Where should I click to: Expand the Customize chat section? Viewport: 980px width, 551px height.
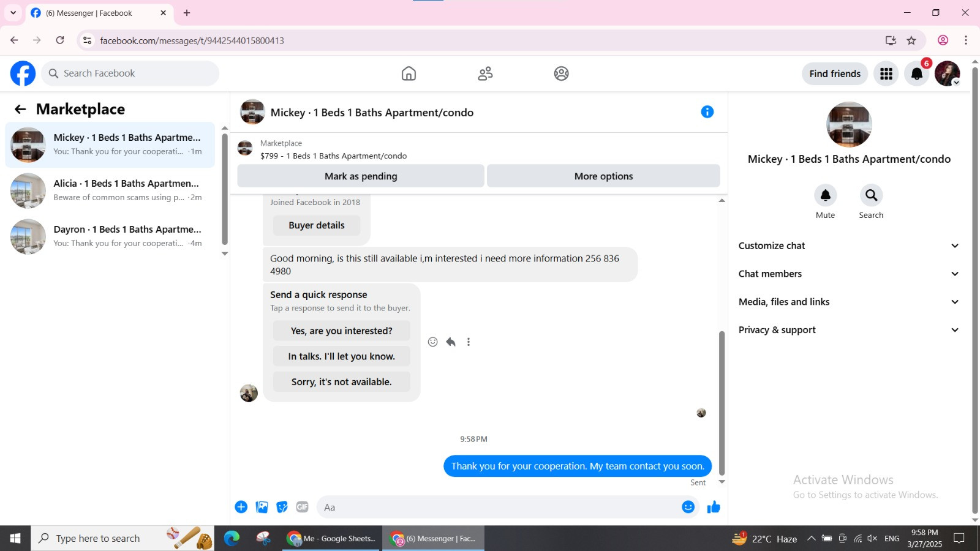(x=849, y=246)
